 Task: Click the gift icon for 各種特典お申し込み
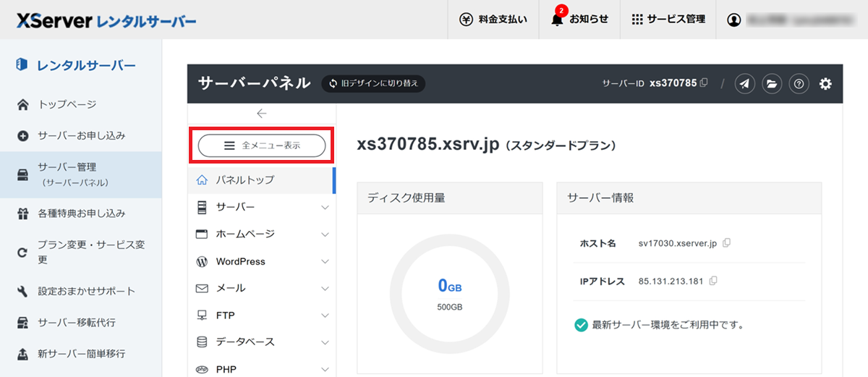[22, 213]
